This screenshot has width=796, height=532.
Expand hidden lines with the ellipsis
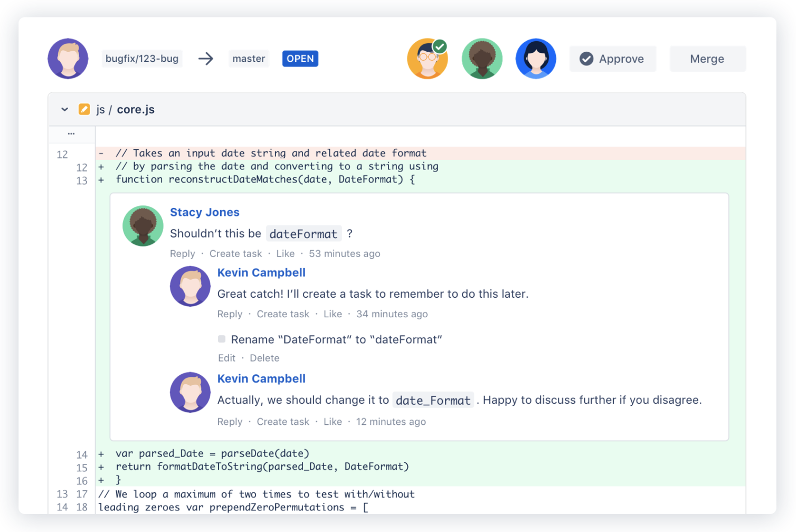click(x=71, y=134)
